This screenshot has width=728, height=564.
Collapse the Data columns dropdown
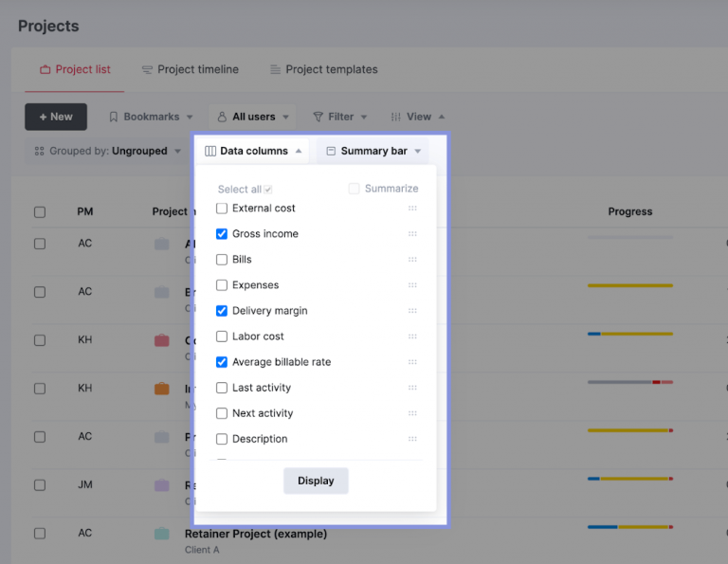tap(253, 151)
